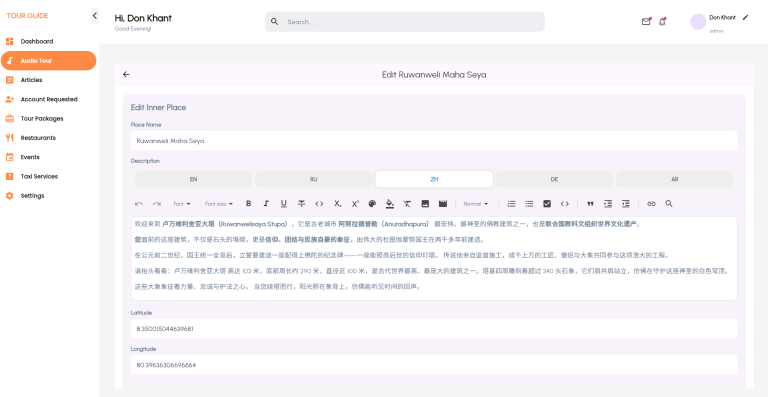
Task: Toggle italic formatting
Action: click(266, 204)
